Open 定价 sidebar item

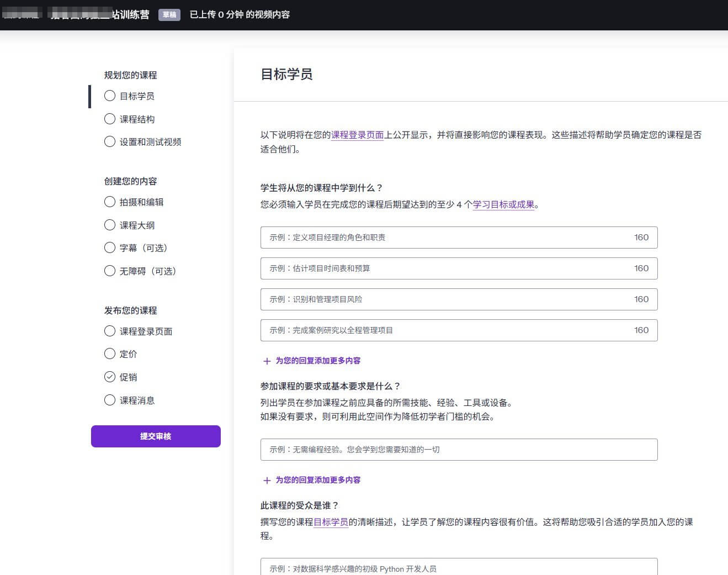pos(129,354)
